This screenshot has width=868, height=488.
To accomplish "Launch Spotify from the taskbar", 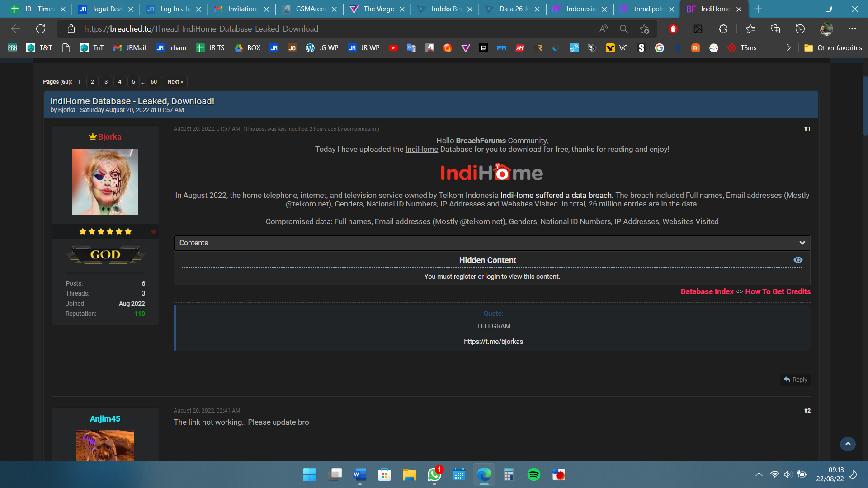I will click(x=533, y=474).
